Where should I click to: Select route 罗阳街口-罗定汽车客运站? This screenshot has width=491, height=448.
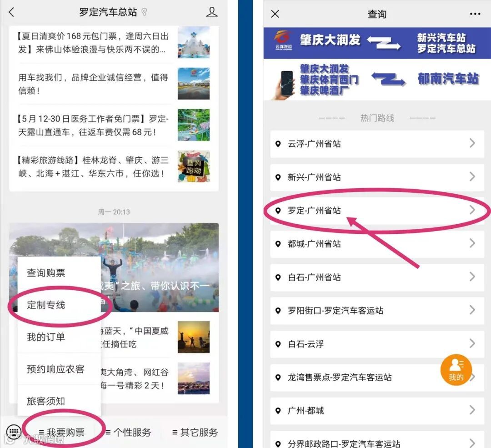tap(377, 311)
